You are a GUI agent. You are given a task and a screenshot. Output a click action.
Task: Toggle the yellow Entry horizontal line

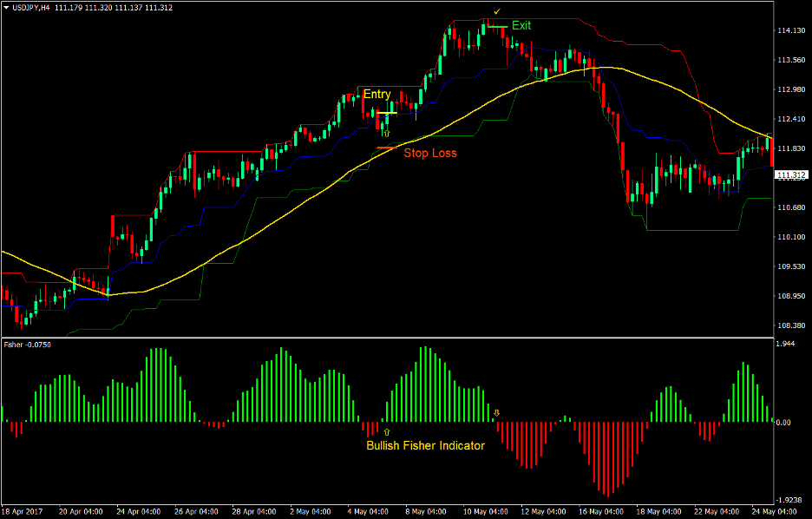(x=388, y=113)
